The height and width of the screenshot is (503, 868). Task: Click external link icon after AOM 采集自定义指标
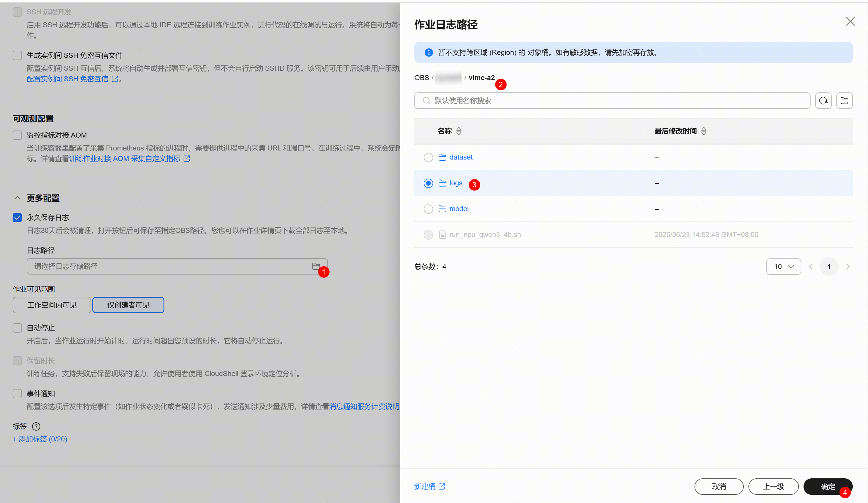pos(187,159)
